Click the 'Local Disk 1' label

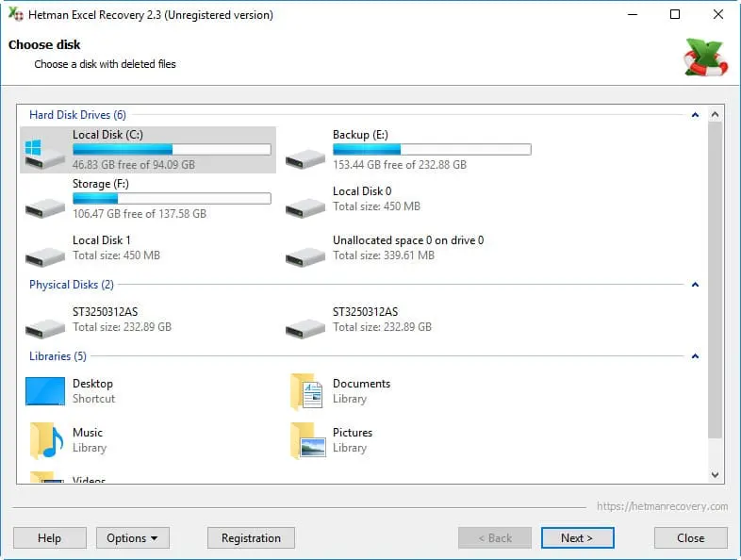pos(102,240)
